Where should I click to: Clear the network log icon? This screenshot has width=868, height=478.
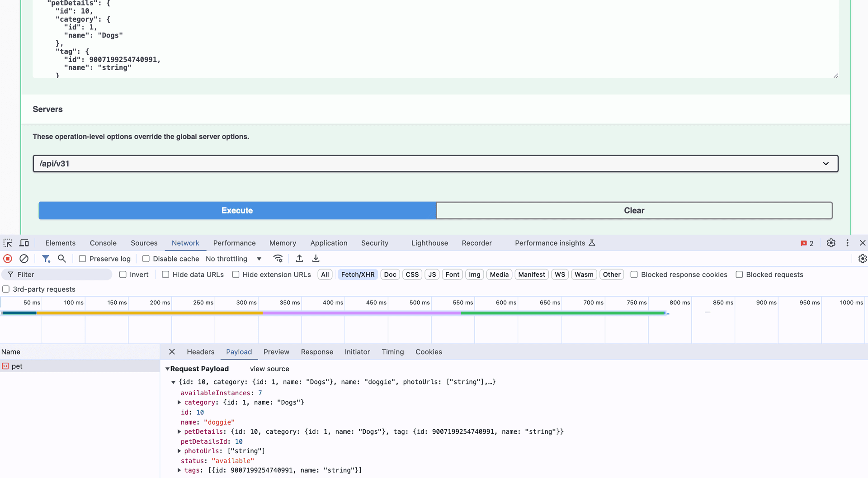[24, 259]
